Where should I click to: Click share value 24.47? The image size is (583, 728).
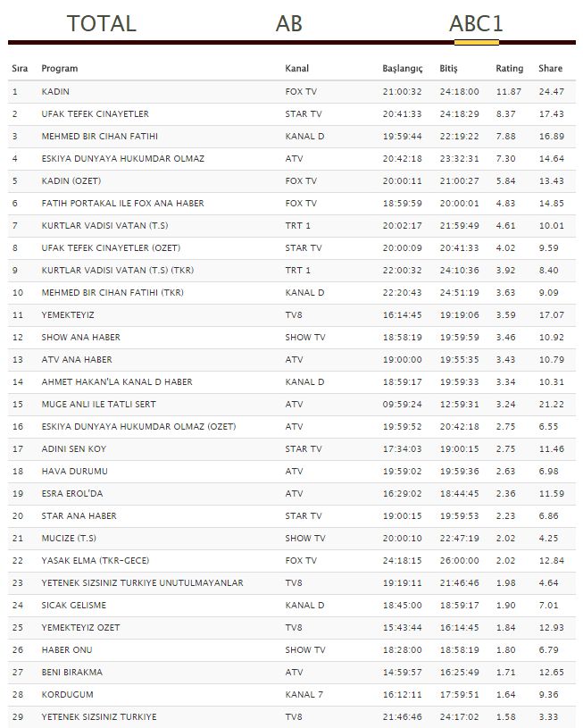click(552, 91)
